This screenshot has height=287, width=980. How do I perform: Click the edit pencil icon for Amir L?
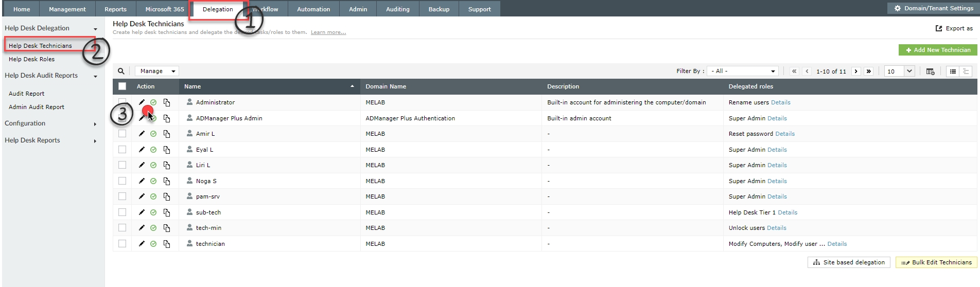[x=142, y=134]
